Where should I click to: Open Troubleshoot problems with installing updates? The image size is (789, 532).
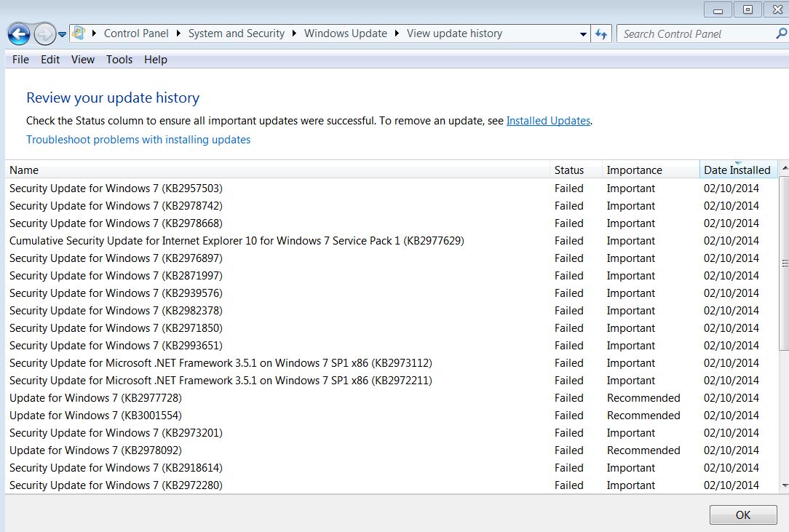coord(138,140)
